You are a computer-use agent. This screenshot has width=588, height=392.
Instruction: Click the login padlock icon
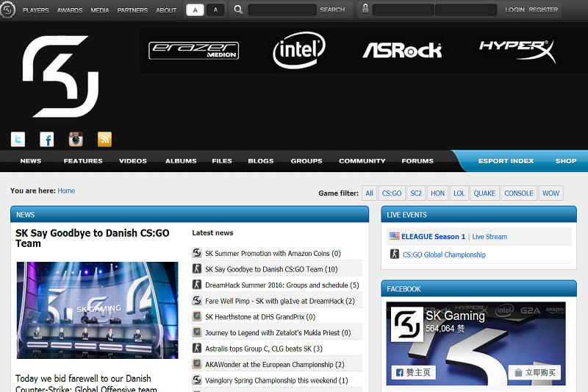pyautogui.click(x=365, y=9)
